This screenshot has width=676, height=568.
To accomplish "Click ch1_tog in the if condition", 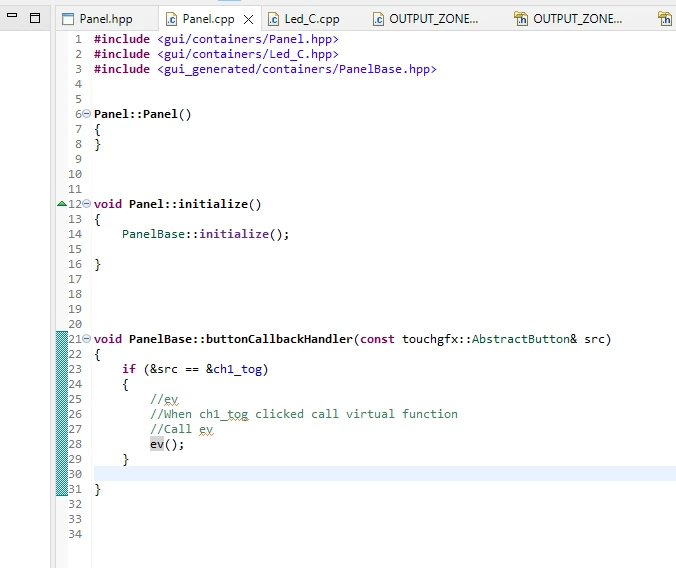I will click(x=237, y=369).
